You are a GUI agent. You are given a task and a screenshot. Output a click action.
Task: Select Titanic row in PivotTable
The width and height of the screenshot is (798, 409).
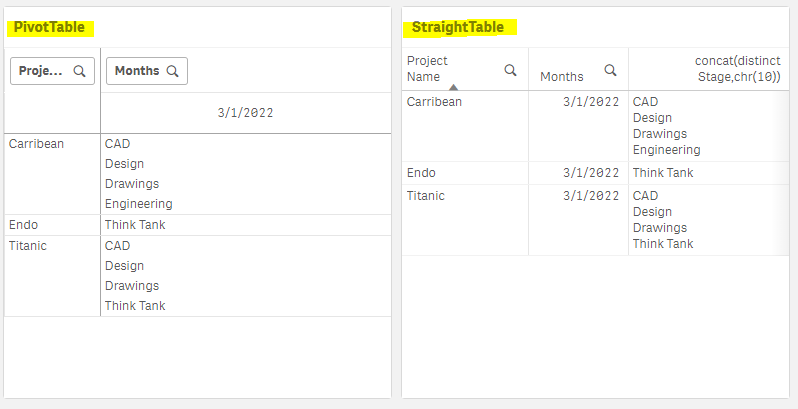[28, 245]
